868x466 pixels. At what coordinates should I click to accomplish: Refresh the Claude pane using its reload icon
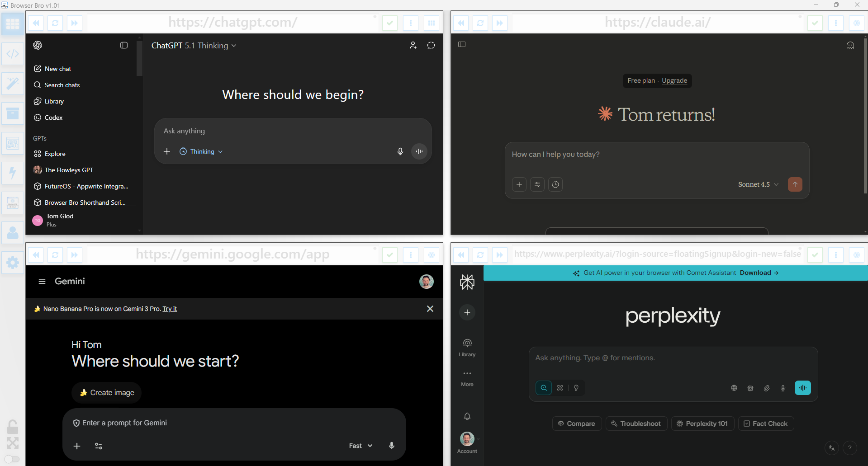pos(480,23)
